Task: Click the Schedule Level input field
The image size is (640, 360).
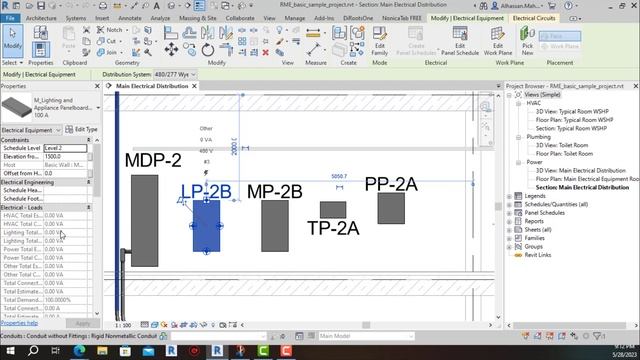Action: (65, 148)
